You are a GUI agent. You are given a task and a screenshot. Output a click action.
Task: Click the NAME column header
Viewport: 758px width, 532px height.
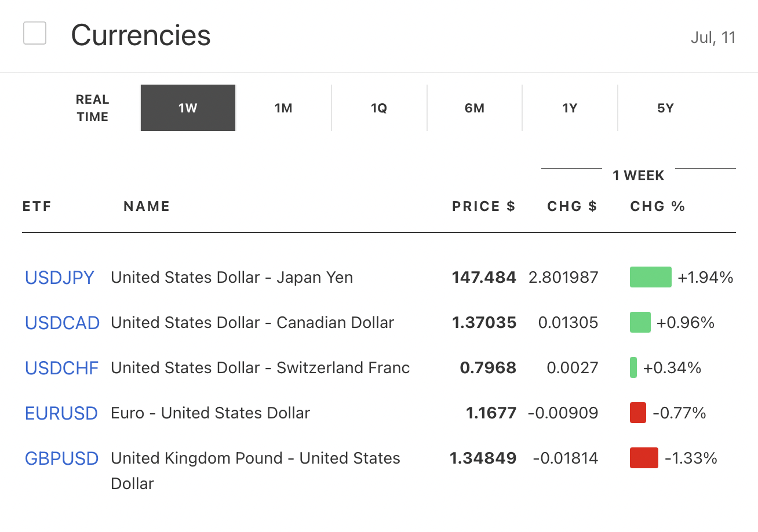[x=147, y=206]
